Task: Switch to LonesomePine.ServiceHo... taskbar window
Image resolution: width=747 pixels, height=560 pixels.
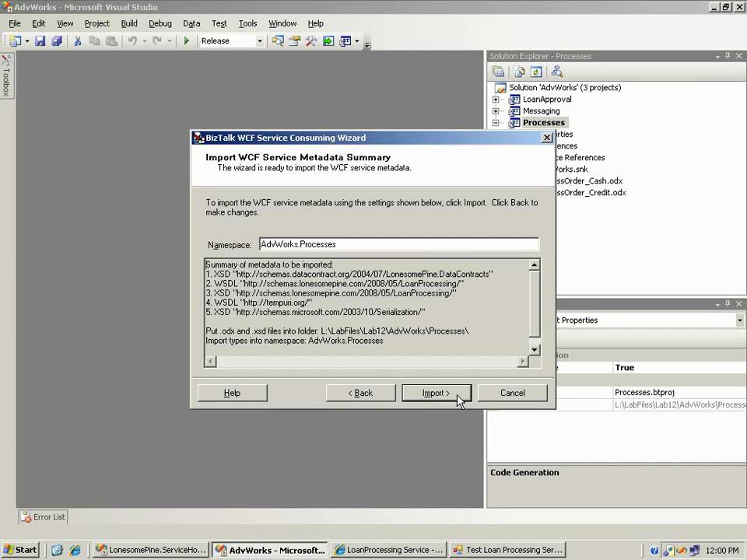Action: coord(150,550)
